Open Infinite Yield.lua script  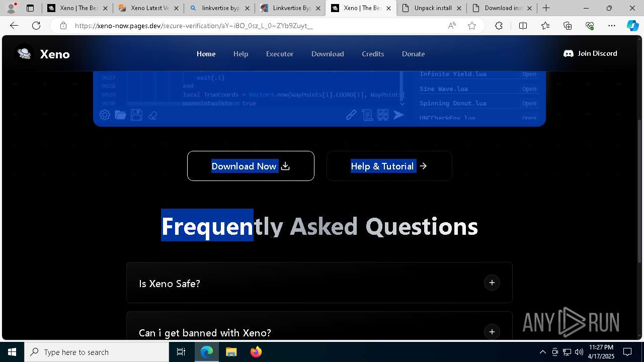click(x=529, y=74)
